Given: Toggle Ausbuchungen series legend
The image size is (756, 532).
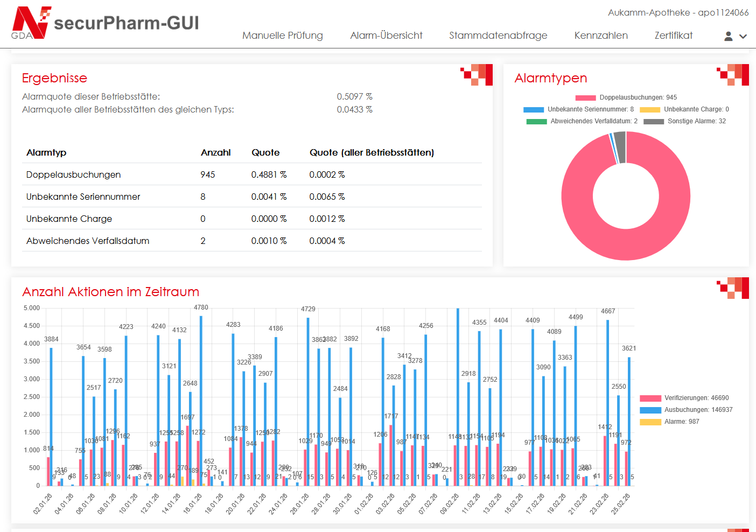Looking at the screenshot, I should point(686,410).
